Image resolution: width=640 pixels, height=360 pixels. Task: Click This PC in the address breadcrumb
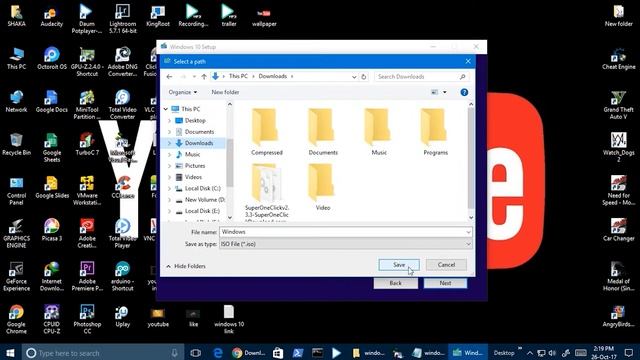tap(238, 76)
